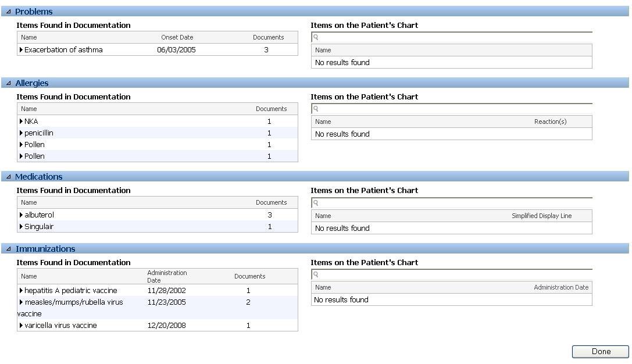Screen dimensions: 632x364
Task: Click the search magnifier in Problems chart panel
Action: pos(316,37)
